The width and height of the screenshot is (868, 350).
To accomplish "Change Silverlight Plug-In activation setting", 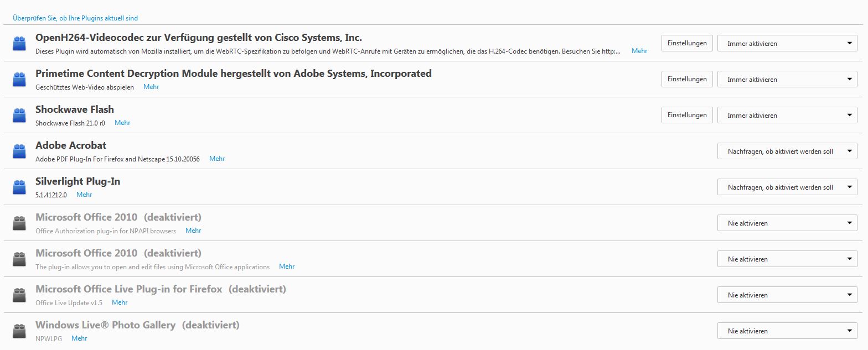I will click(787, 187).
